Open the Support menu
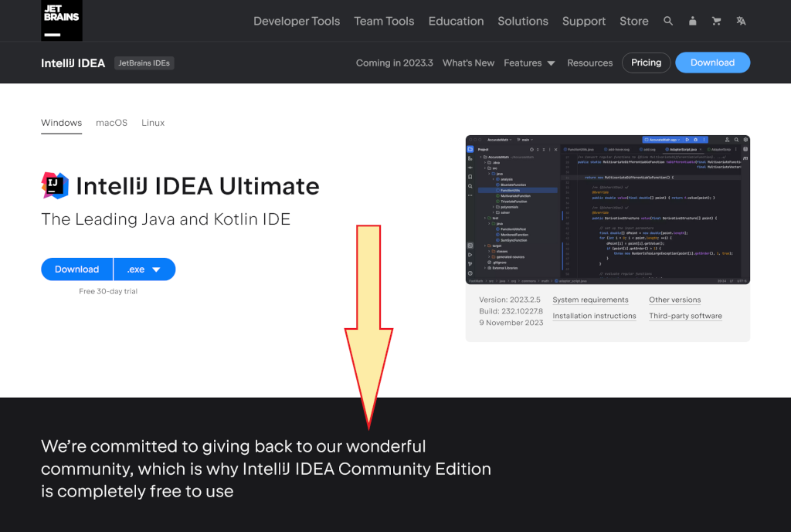791x532 pixels. pyautogui.click(x=584, y=21)
